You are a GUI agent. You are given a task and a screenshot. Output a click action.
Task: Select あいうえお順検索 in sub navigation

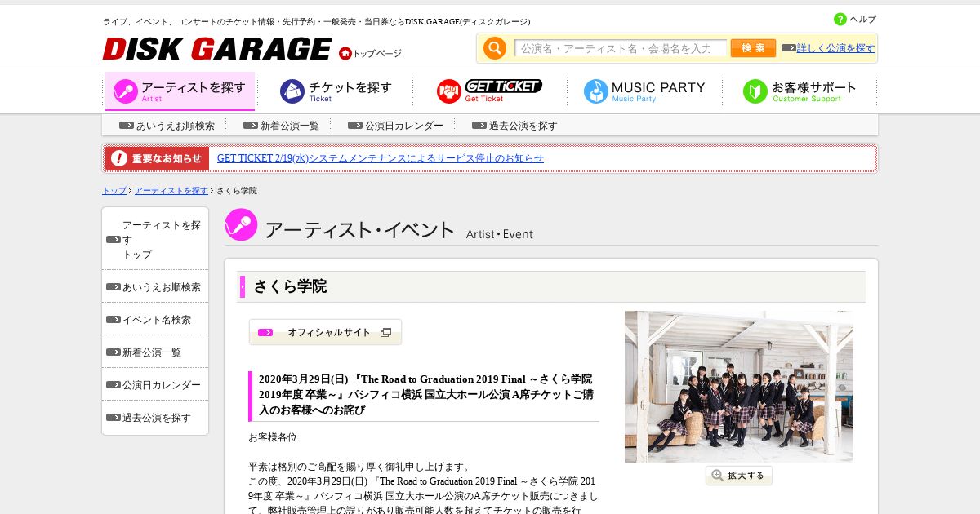point(176,126)
